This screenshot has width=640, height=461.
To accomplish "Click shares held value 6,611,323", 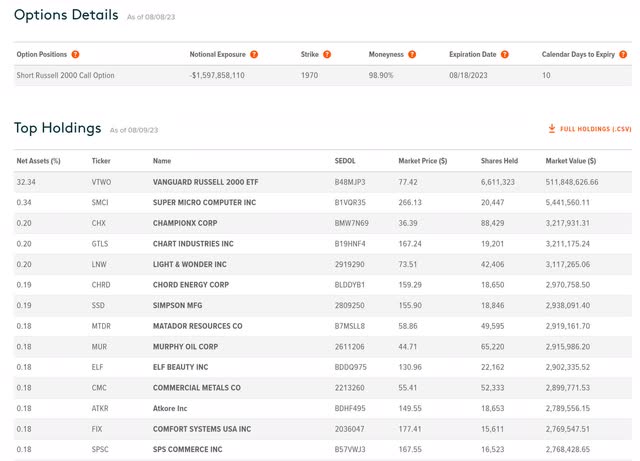I will (498, 182).
